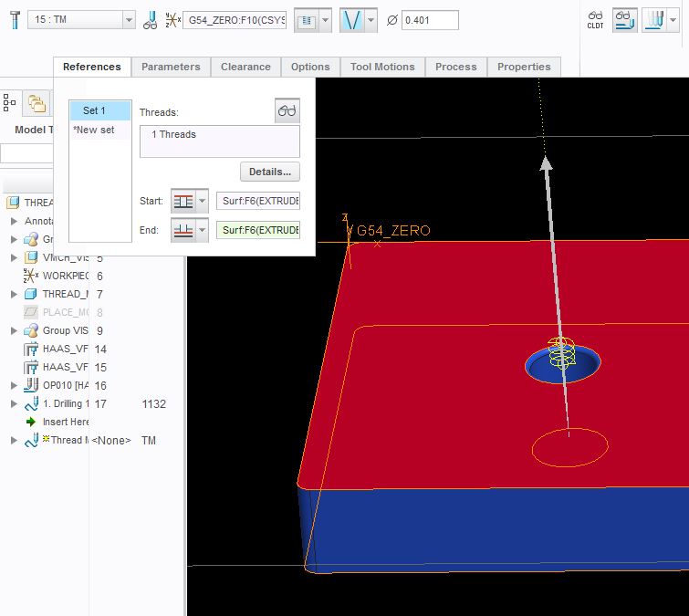Expand the Annot tree node
689x616 pixels.
click(14, 221)
